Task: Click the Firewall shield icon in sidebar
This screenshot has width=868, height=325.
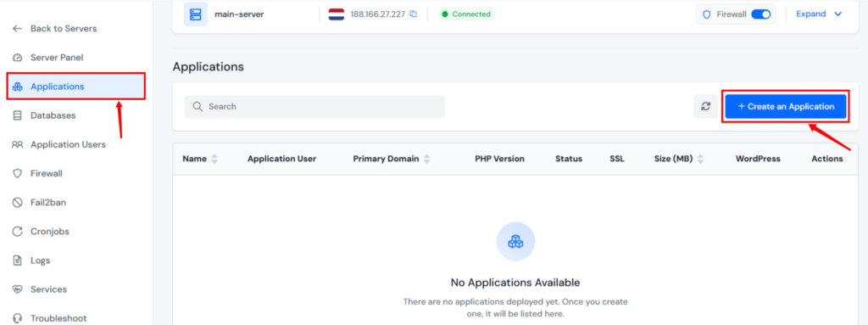Action: click(x=18, y=174)
